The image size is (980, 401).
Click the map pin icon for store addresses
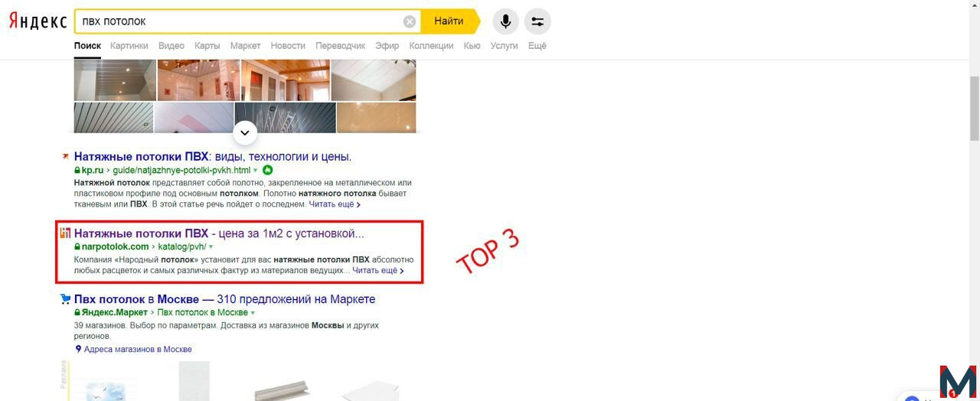pos(78,349)
